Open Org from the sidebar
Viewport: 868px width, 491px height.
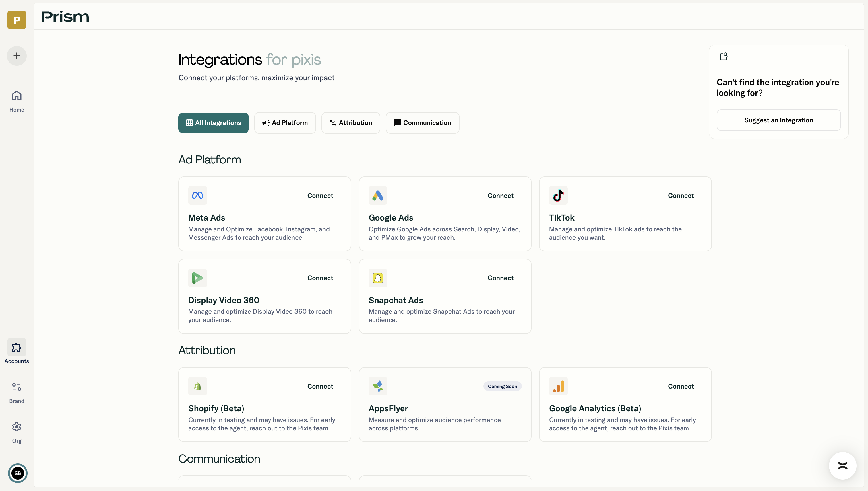point(17,432)
